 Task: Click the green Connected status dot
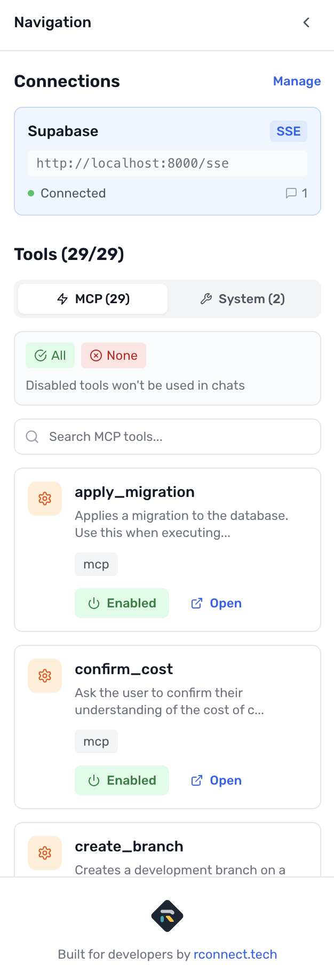tap(31, 193)
